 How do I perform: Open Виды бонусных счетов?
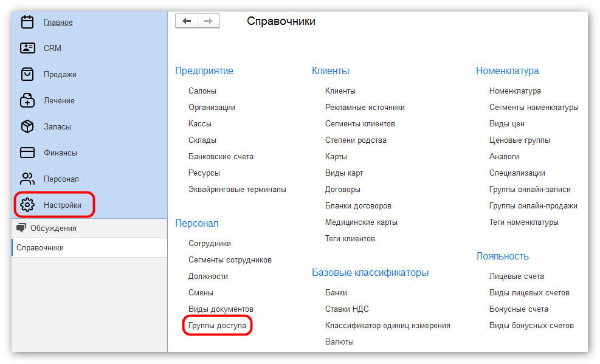click(531, 325)
